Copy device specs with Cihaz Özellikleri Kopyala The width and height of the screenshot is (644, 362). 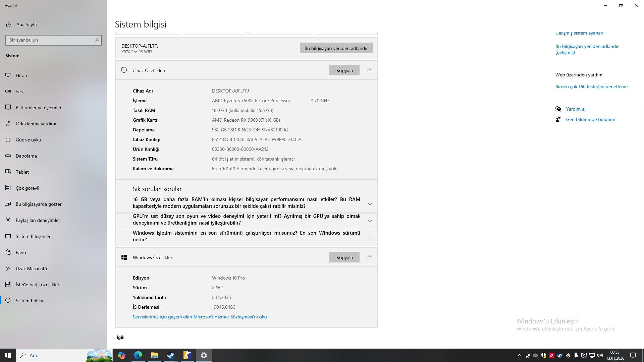(344, 70)
